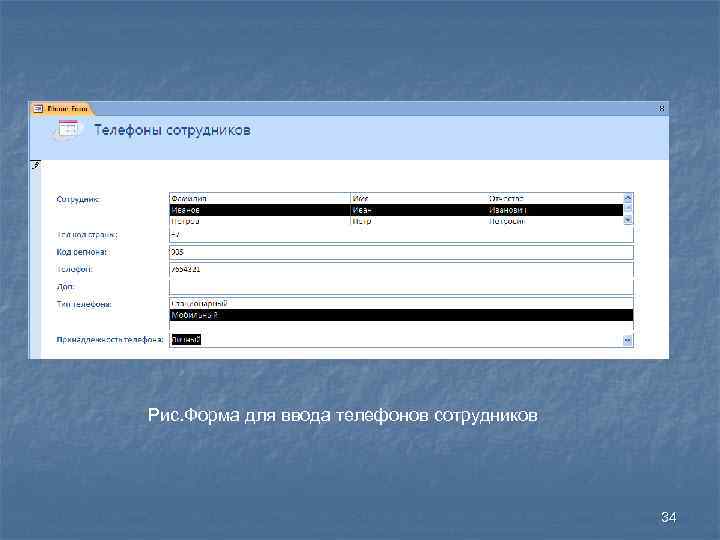Click the Код региона label

[x=83, y=252]
